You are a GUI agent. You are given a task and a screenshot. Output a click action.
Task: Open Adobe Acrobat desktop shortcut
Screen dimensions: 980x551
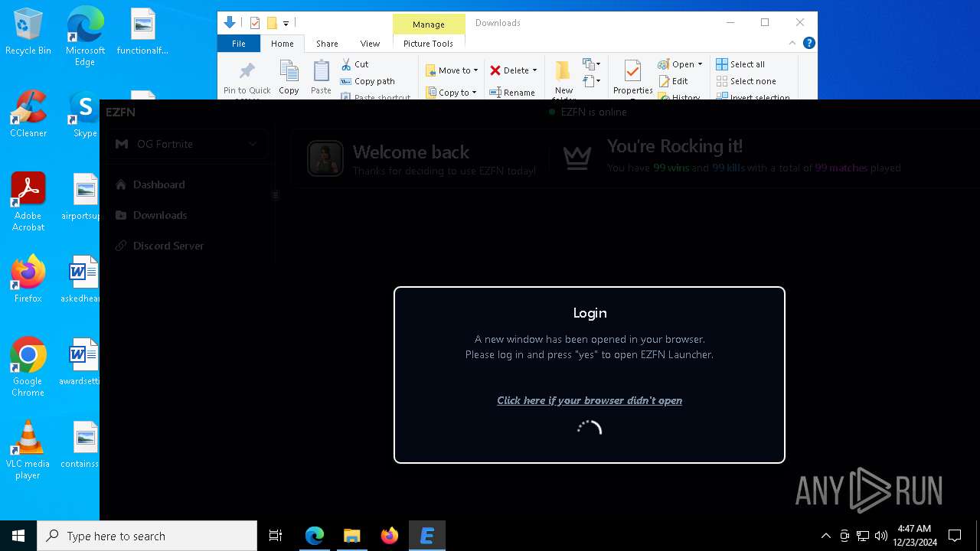coord(28,202)
